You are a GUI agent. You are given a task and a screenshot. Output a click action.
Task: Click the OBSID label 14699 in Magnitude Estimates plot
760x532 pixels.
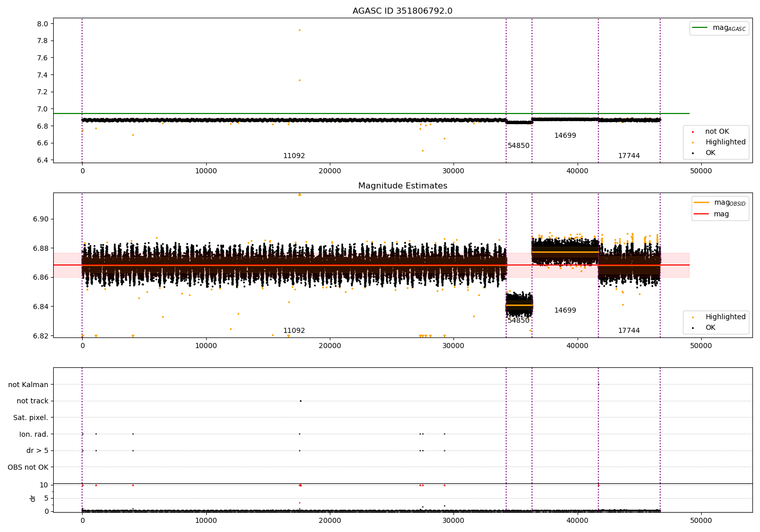pos(565,310)
